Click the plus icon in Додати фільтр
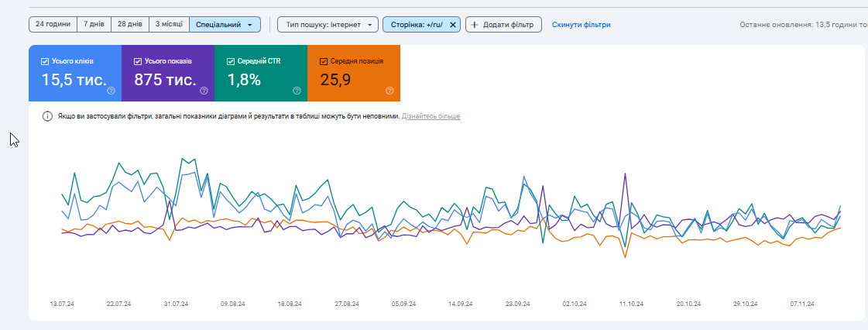Viewport: 868px width, 330px height. point(475,25)
